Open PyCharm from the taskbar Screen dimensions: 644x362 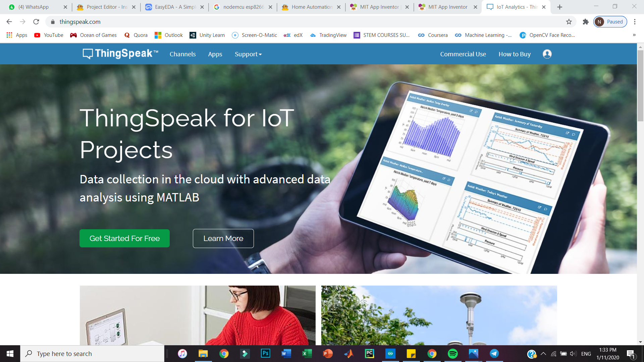369,354
